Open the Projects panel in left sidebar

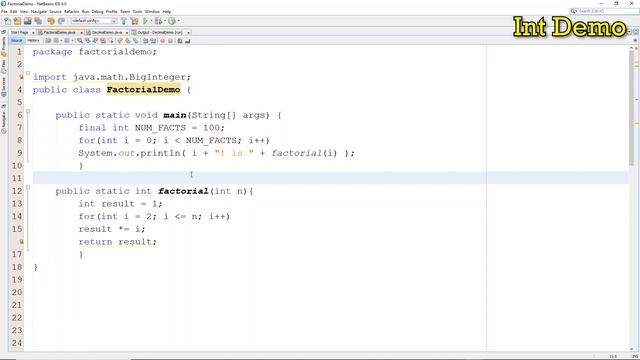pos(4,46)
